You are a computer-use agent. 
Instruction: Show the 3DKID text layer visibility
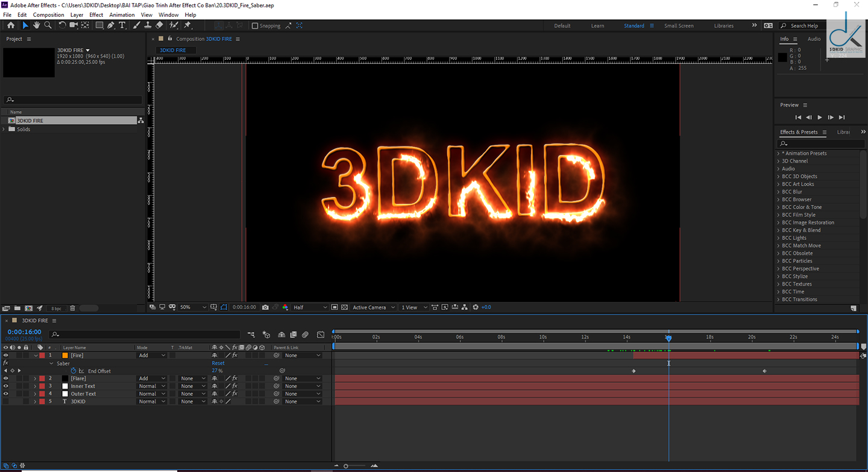click(5, 401)
